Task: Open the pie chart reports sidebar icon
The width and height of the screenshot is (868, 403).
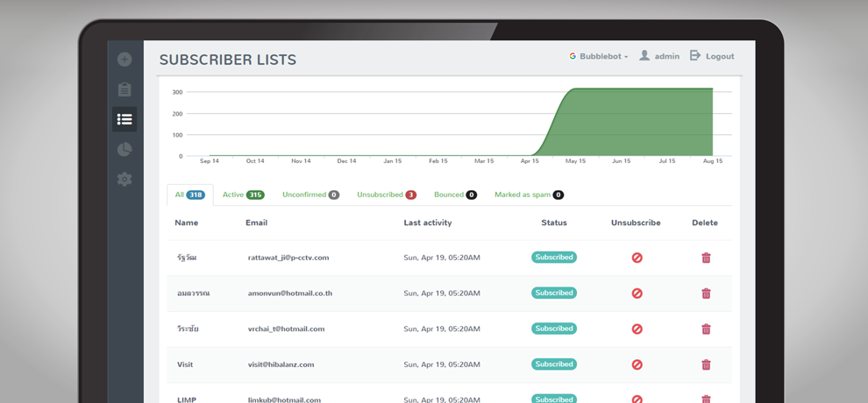Action: tap(125, 149)
